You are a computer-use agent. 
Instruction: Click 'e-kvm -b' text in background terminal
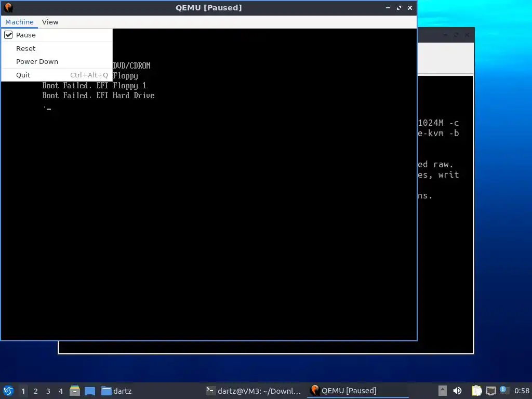point(438,134)
